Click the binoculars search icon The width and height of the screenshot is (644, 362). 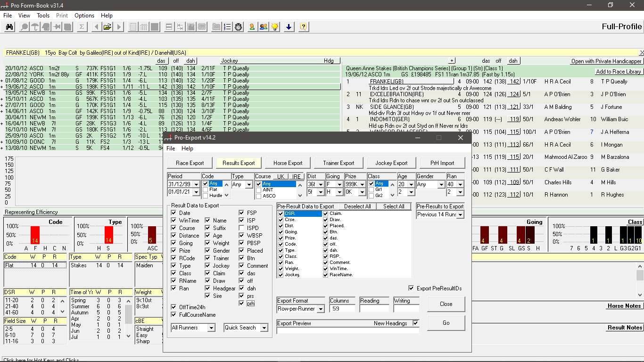9,27
